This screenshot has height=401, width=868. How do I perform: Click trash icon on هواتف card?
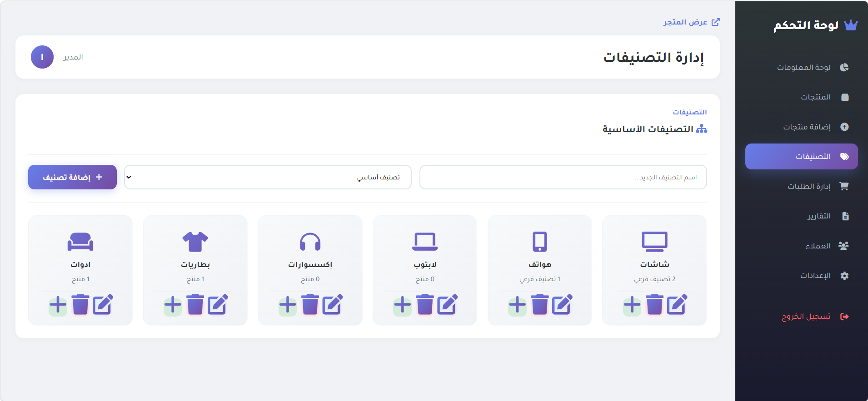(x=540, y=305)
